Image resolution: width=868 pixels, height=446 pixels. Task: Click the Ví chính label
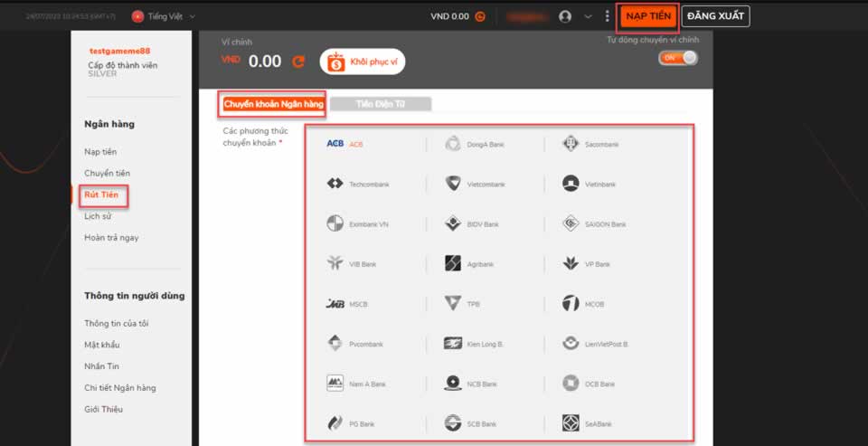pyautogui.click(x=237, y=43)
